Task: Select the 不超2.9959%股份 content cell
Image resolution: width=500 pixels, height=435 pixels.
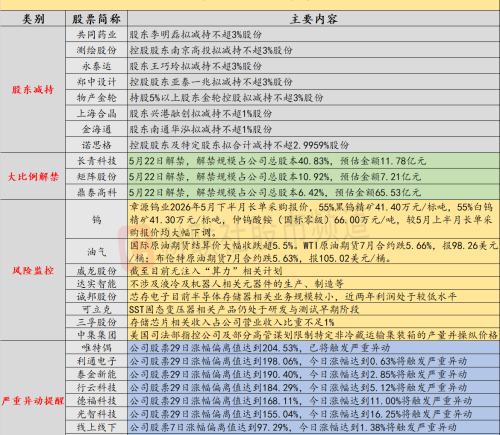Action: coord(314,145)
